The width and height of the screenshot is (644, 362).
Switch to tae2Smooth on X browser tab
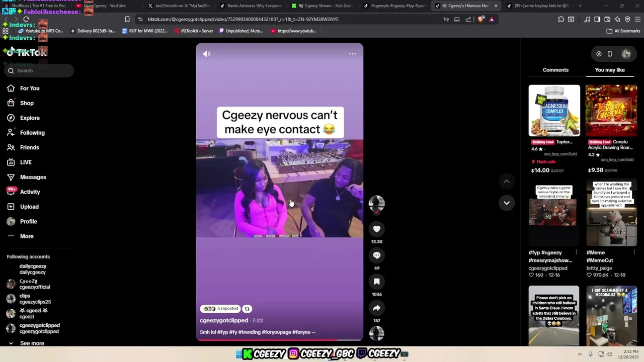click(178, 6)
